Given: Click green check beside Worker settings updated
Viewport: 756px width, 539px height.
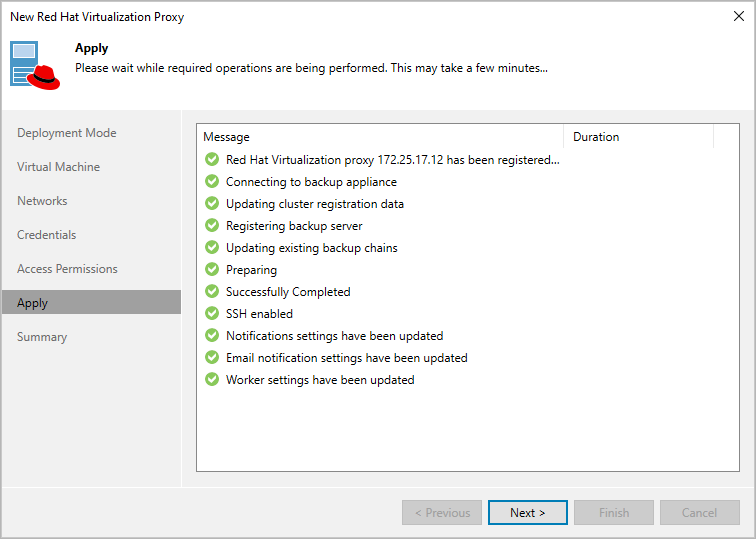Looking at the screenshot, I should pos(212,379).
